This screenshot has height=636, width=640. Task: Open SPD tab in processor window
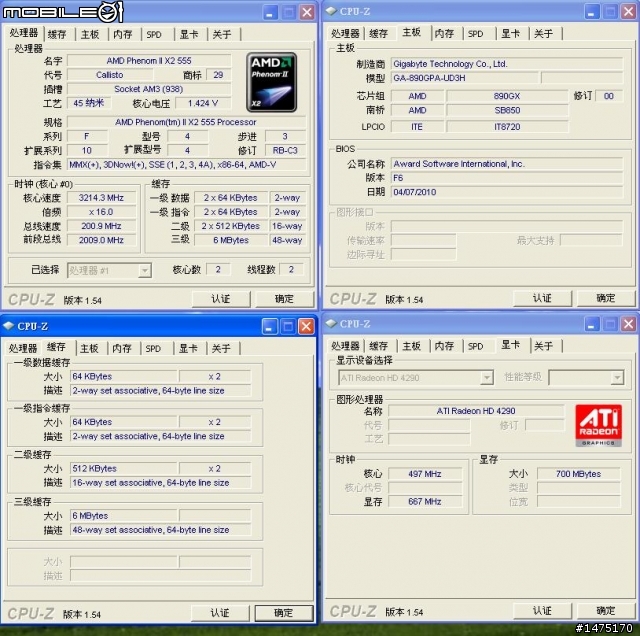[154, 34]
